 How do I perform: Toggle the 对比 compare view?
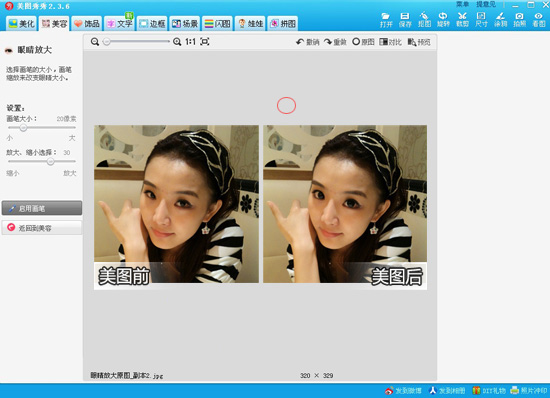tap(390, 42)
